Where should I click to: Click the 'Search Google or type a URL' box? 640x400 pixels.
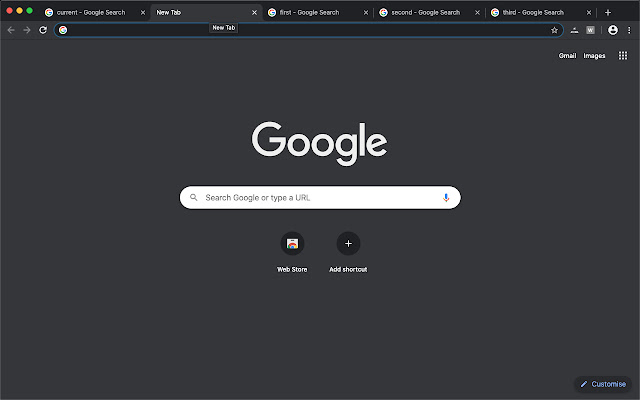pos(320,198)
